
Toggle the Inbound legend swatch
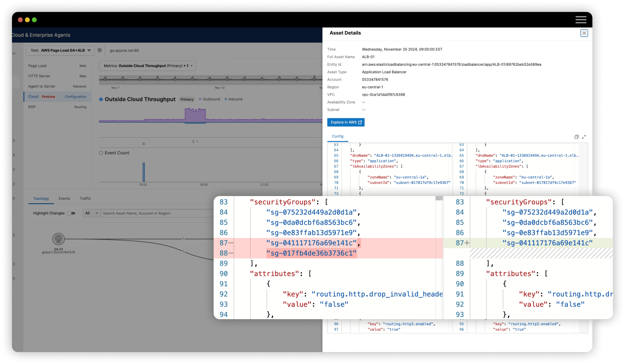(226, 99)
